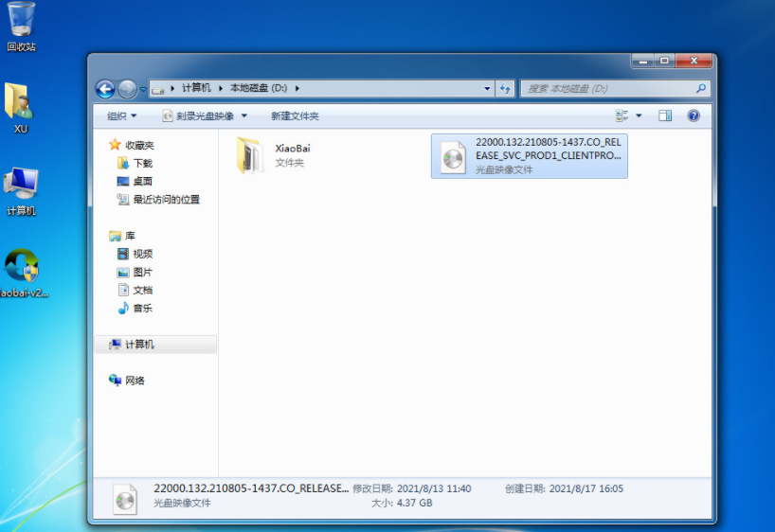Open the Organize dropdown menu
Viewport: 775px width, 532px height.
121,115
